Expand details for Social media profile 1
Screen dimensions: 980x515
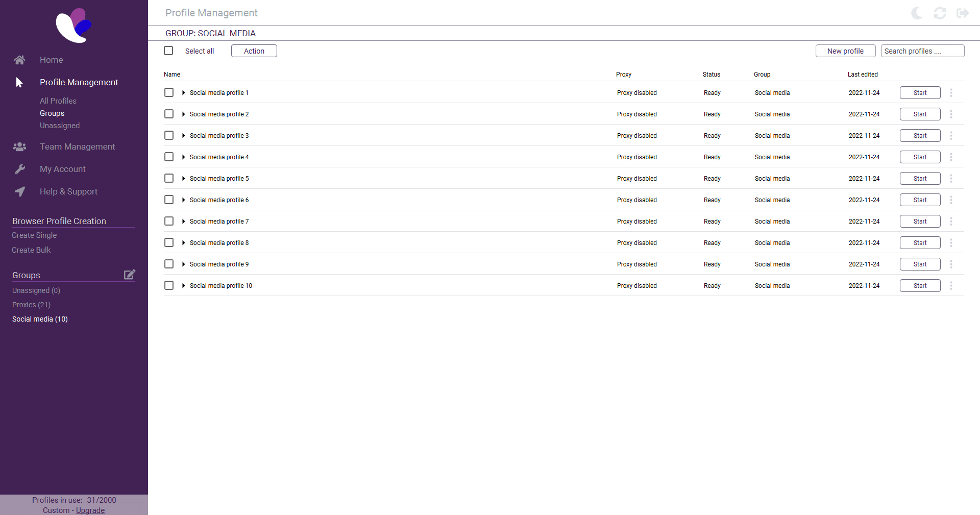click(183, 92)
